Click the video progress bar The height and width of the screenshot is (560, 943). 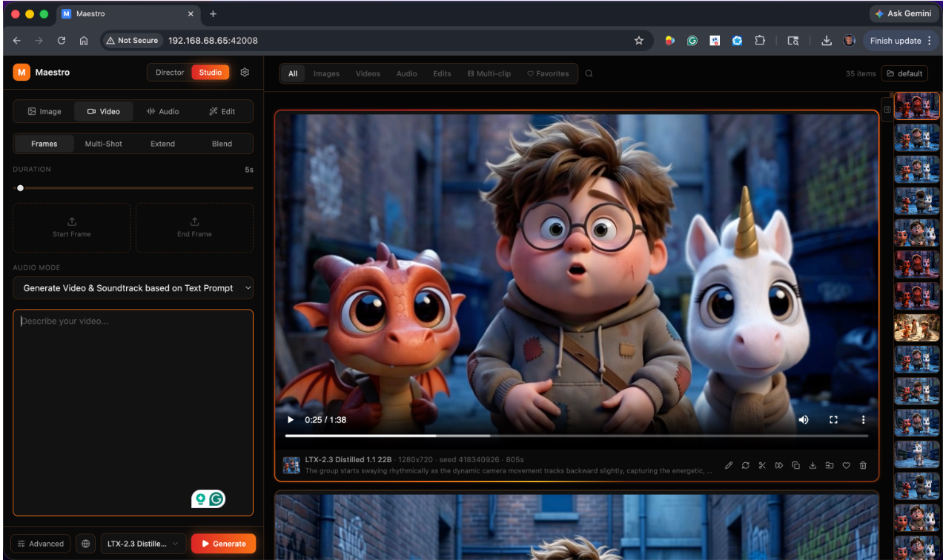point(576,436)
